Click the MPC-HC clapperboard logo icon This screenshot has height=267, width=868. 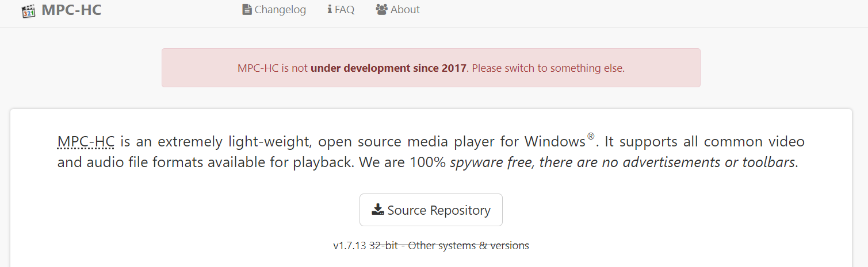[29, 11]
